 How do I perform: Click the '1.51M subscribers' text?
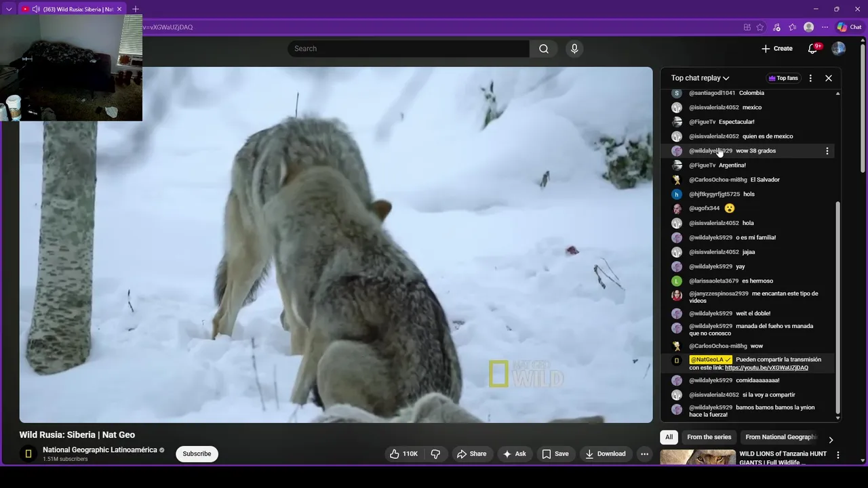pos(65,459)
